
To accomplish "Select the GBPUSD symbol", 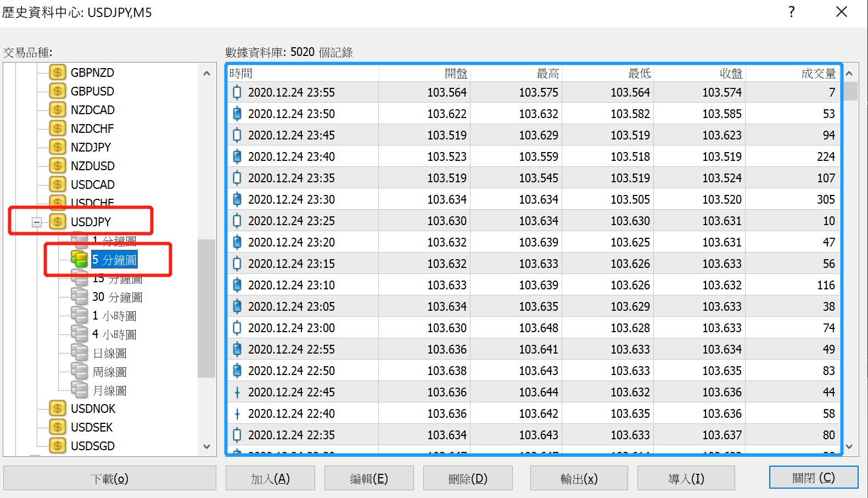I will click(x=92, y=91).
